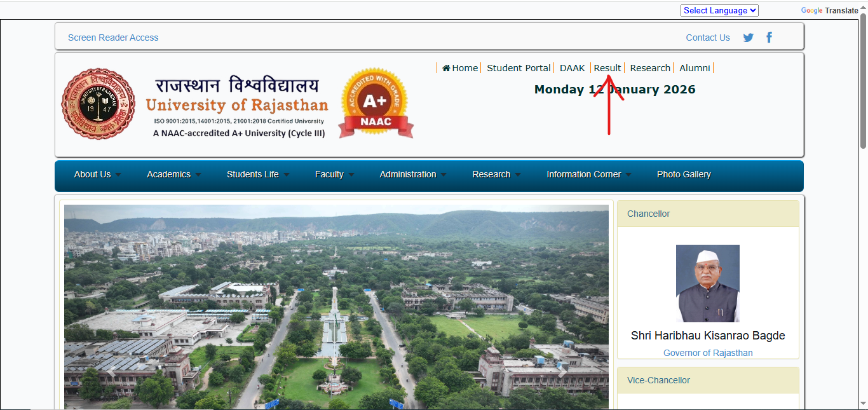Expand the Academics dropdown menu
The height and width of the screenshot is (410, 868).
173,175
